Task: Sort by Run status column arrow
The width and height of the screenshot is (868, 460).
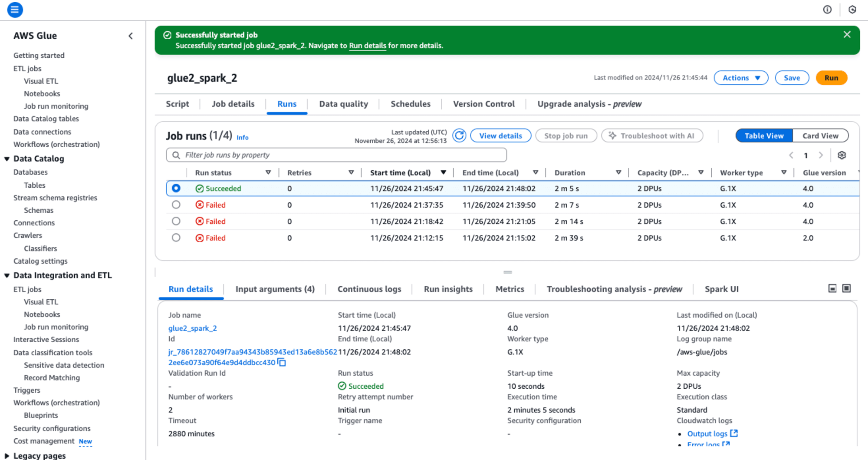Action: click(268, 172)
